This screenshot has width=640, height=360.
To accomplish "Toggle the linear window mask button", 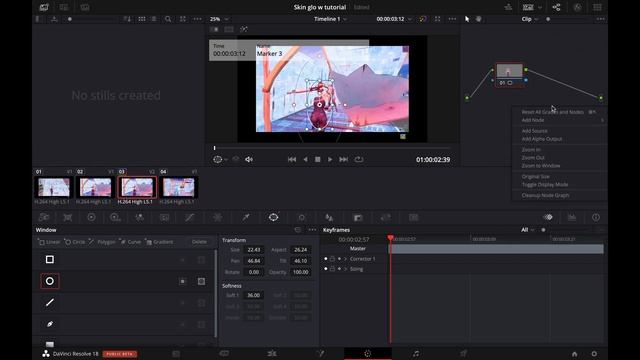I will (201, 260).
